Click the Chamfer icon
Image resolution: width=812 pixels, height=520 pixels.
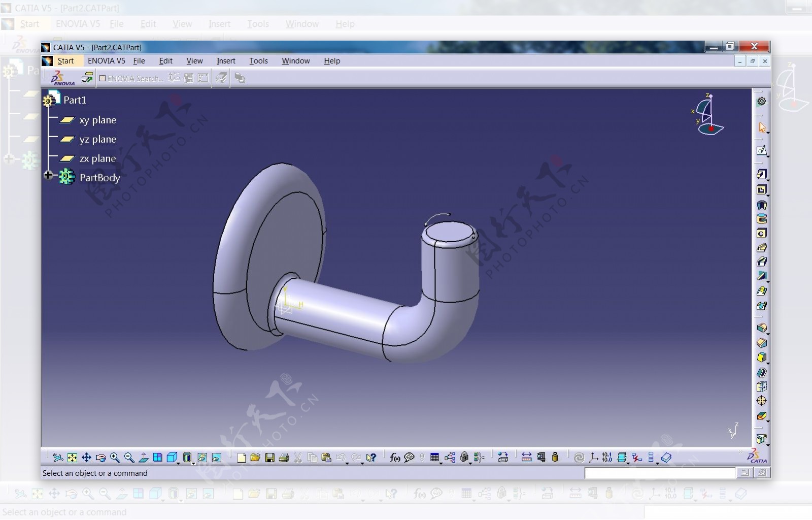[x=762, y=343]
